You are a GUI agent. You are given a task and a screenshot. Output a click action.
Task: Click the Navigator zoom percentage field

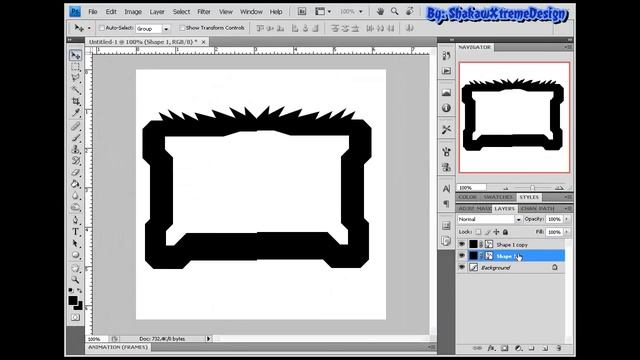point(471,188)
